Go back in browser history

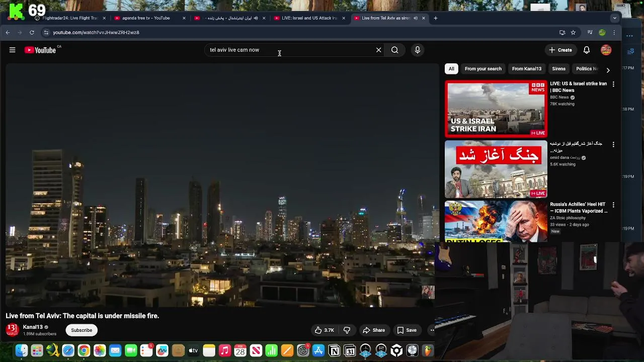click(8, 32)
